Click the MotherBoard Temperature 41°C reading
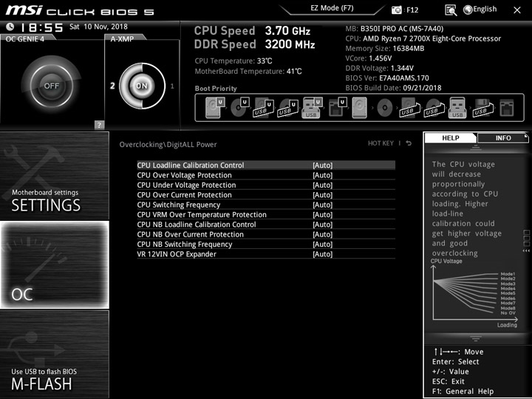 248,71
